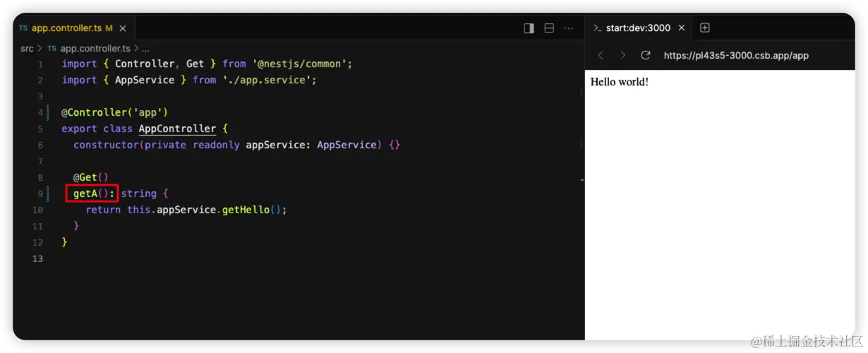Click the @Controller('app') decorator text
Screen dimensions: 868x353
pyautogui.click(x=115, y=112)
